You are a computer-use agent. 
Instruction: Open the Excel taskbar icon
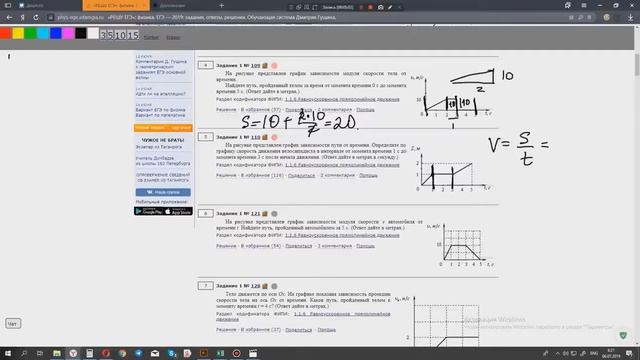pos(220,353)
